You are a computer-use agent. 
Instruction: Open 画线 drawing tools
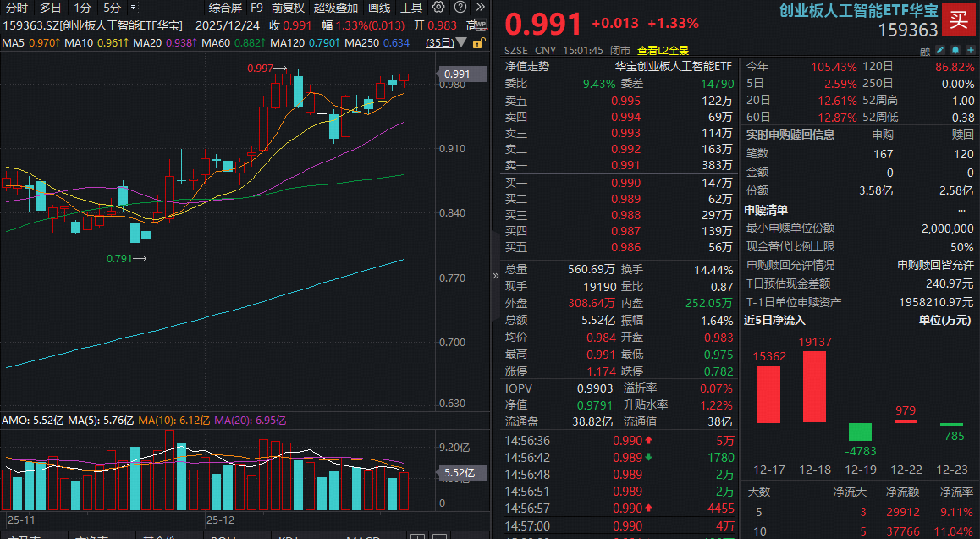pos(379,8)
